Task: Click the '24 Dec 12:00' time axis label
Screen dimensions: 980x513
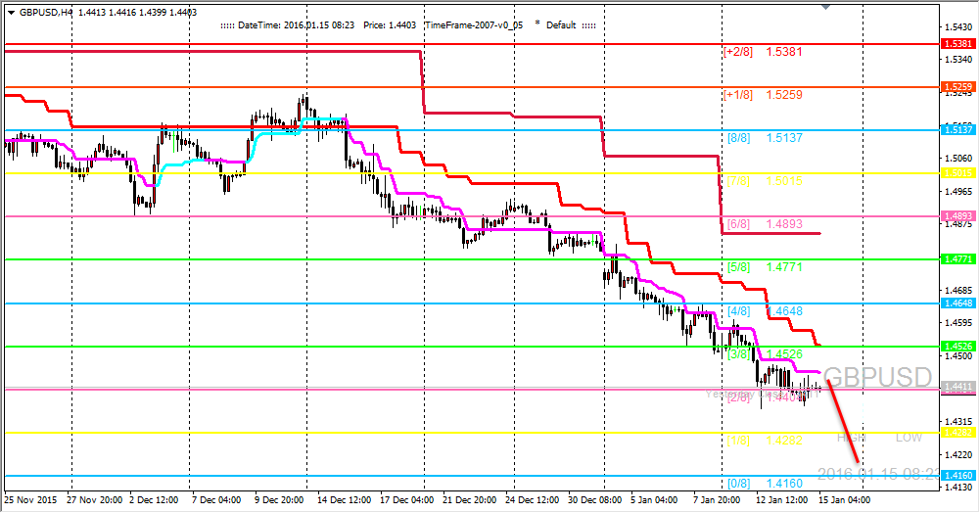Action: click(532, 500)
